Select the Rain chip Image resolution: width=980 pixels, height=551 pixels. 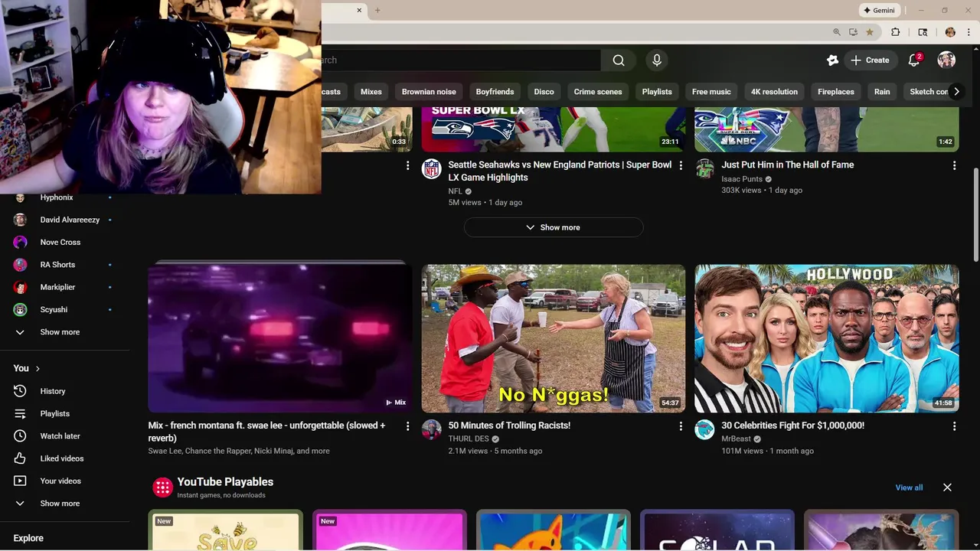tap(882, 92)
